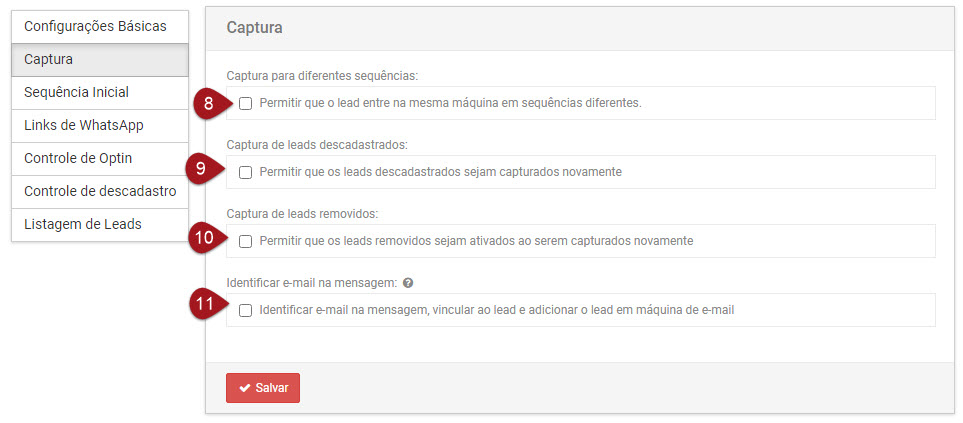This screenshot has height=423, width=963.
Task: Open Links de WhatsApp settings
Action: point(84,125)
